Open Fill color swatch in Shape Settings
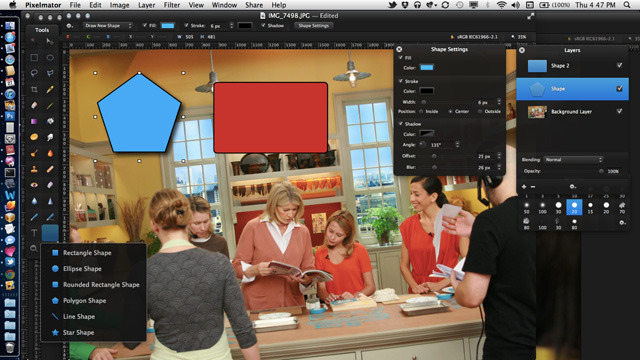The height and width of the screenshot is (360, 640). [427, 67]
